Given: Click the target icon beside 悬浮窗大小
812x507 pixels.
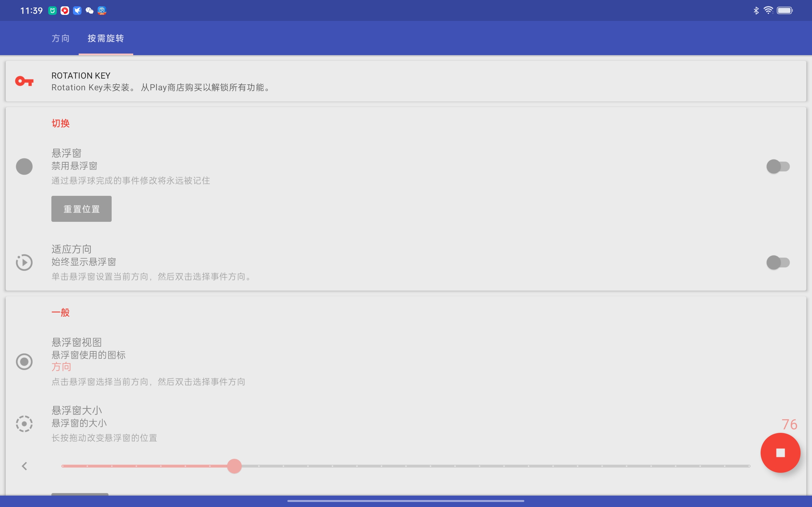Looking at the screenshot, I should coord(24,424).
